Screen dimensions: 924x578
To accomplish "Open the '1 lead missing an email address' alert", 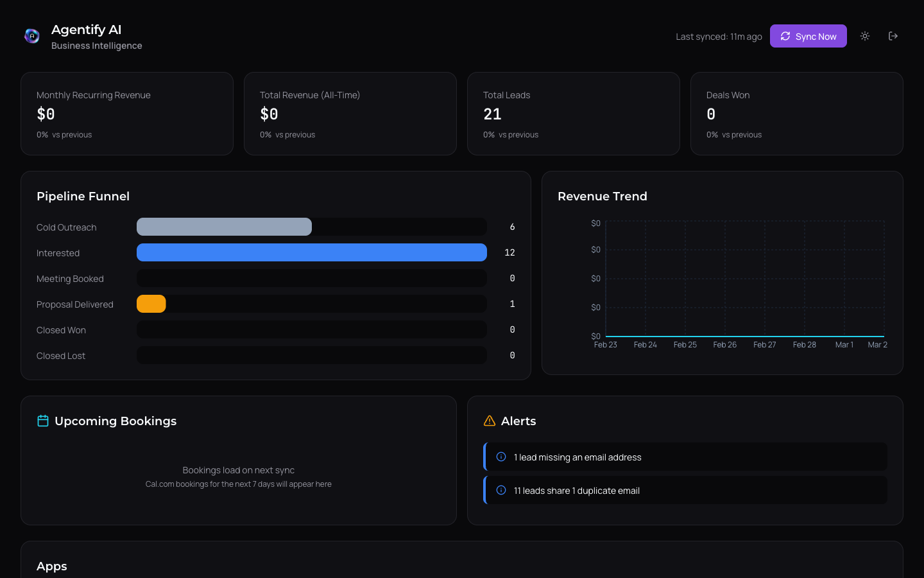I will point(685,456).
